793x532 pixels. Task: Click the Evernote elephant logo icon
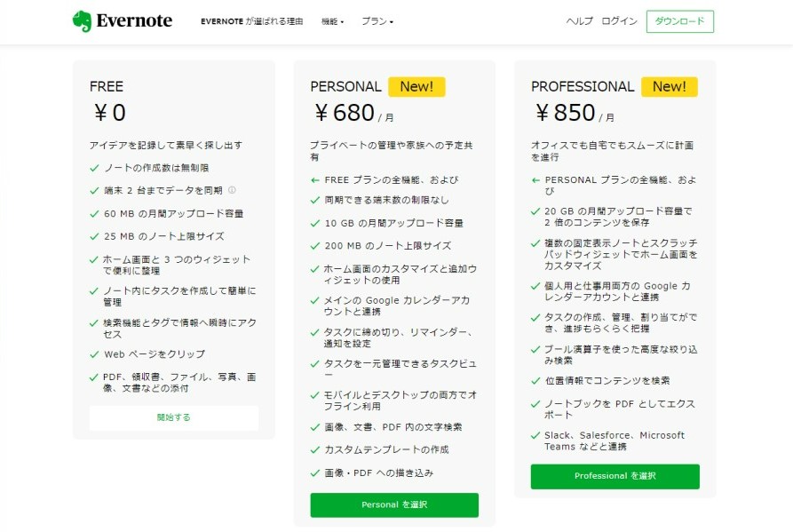coord(82,21)
